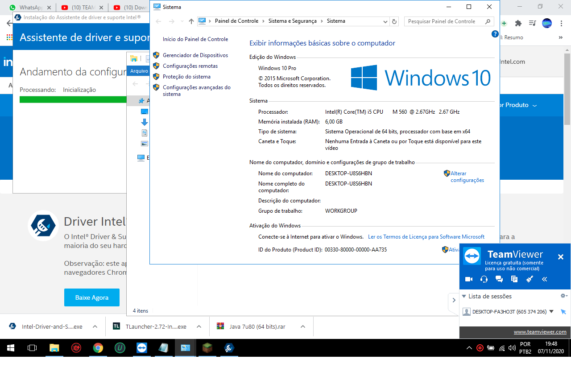Image resolution: width=571 pixels, height=392 pixels.
Task: Open Intel-Driver-and-S...exe download options arrow
Action: (95, 326)
